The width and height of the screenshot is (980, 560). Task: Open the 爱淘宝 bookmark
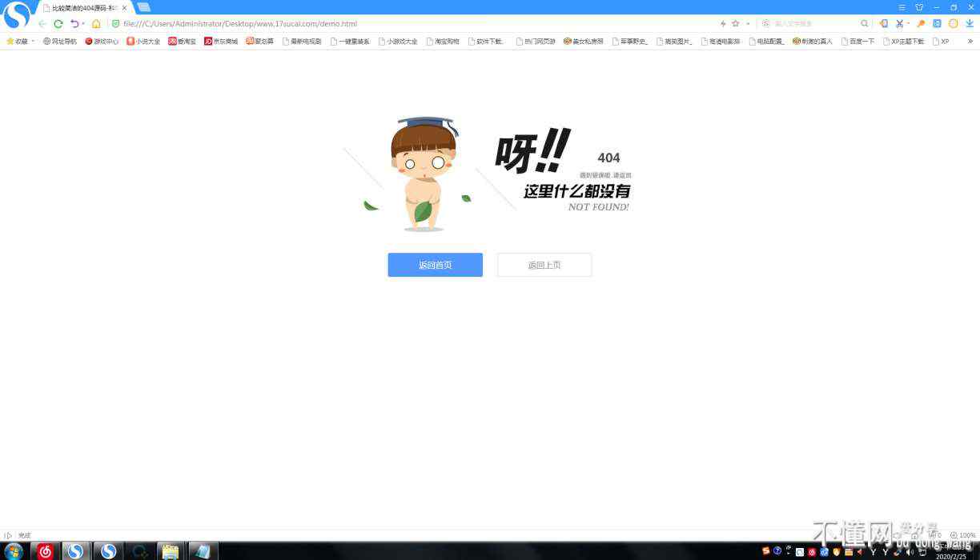tap(183, 42)
